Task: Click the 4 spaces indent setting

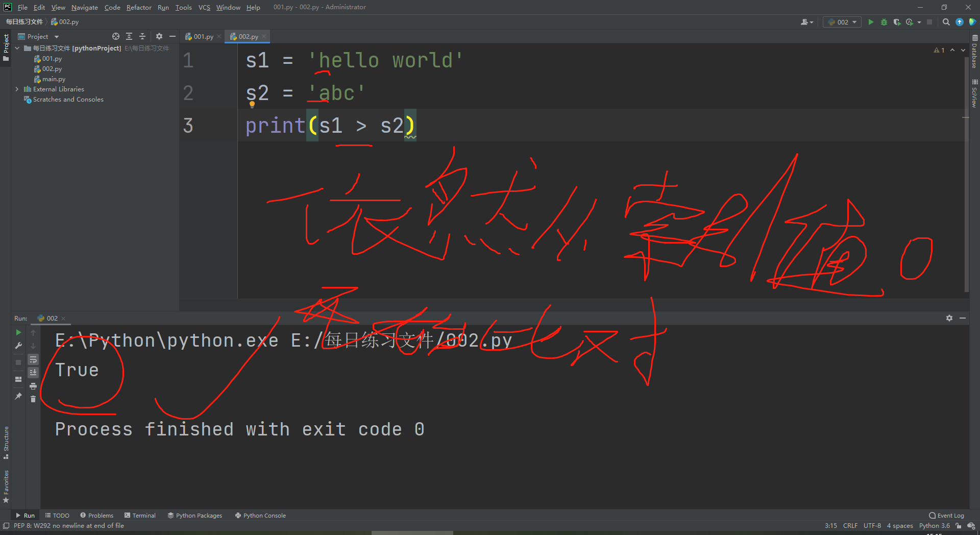Action: tap(900, 526)
